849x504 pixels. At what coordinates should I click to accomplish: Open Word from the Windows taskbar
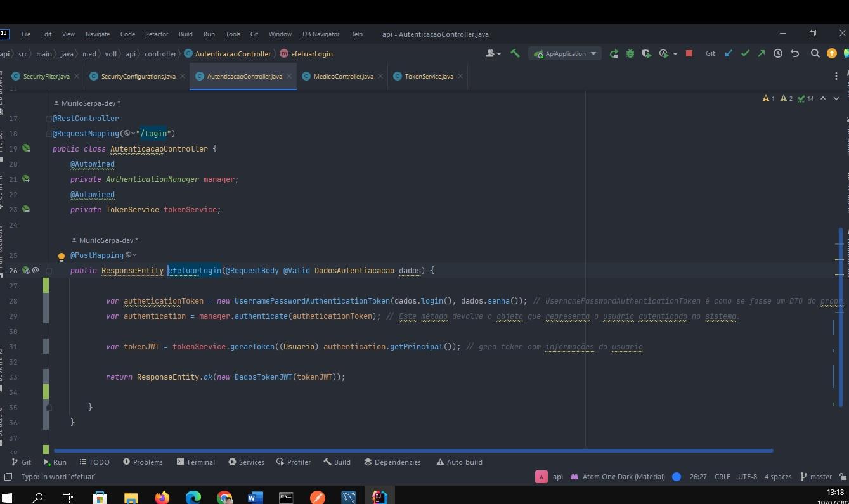tap(255, 498)
